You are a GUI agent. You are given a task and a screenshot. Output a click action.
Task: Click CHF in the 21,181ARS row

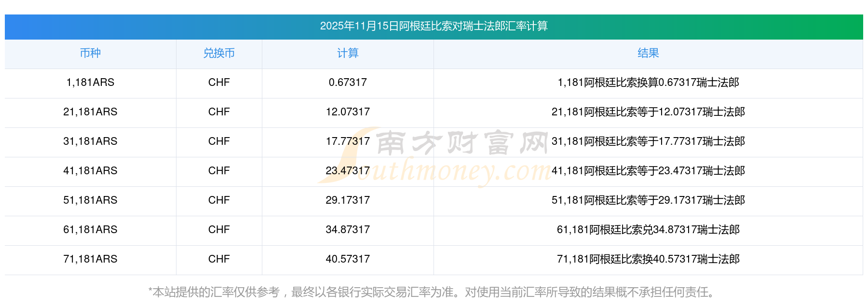coord(219,112)
